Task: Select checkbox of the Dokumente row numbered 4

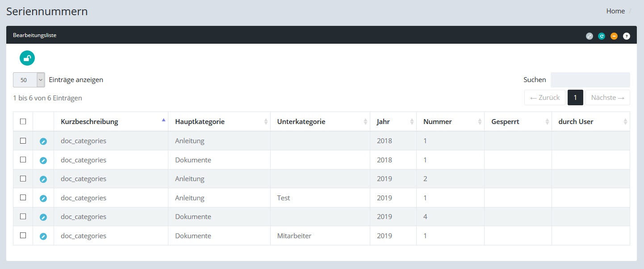Action: [x=23, y=216]
